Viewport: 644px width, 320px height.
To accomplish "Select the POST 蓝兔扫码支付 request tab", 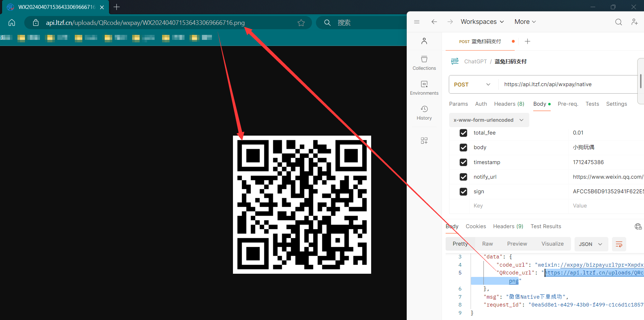I will point(480,42).
